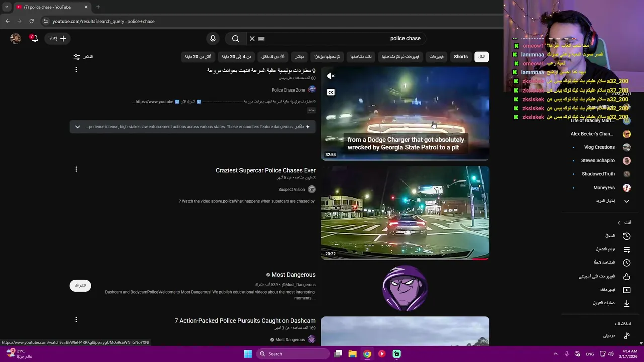Select the All (الكل) filter chip
Viewport: 644px width, 362px height.
[x=481, y=57]
